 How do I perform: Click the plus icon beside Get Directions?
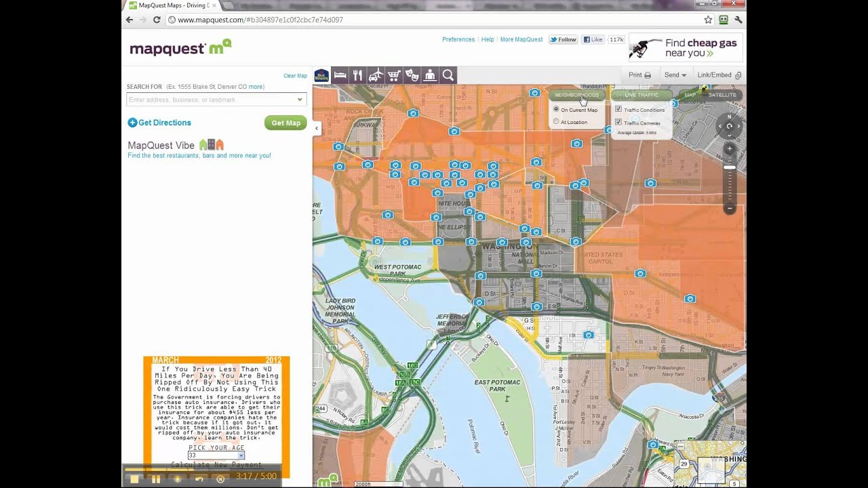[132, 123]
